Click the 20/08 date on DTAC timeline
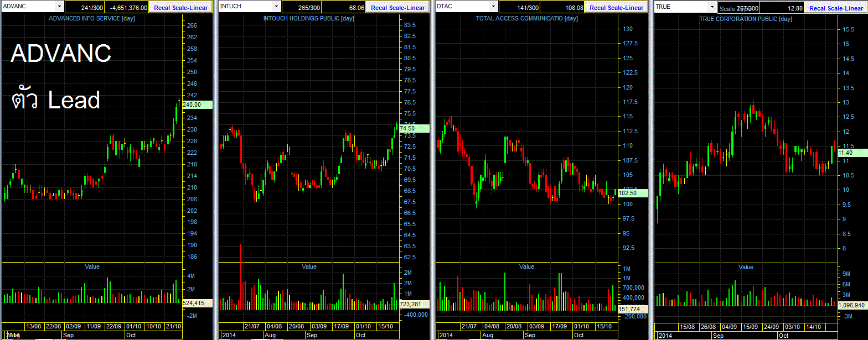The height and width of the screenshot is (340, 868). pos(514,326)
